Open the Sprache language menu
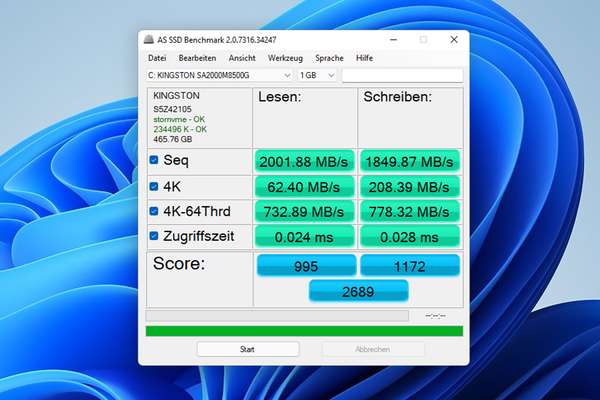 tap(329, 58)
